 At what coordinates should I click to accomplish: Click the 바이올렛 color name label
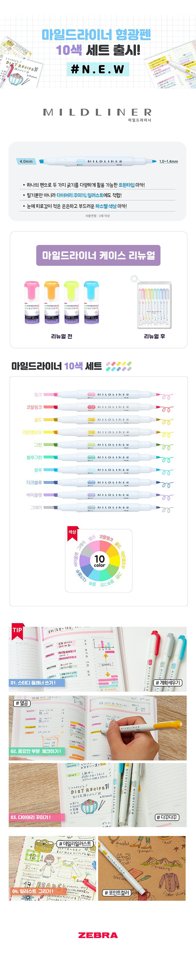pos(34,495)
